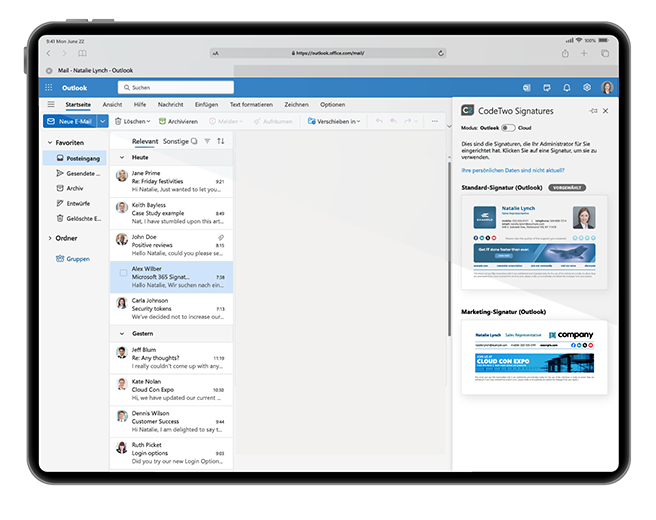Screen dimensions: 656x520
Task: Click the Reply all arrow in toolbar
Action: [x=393, y=121]
